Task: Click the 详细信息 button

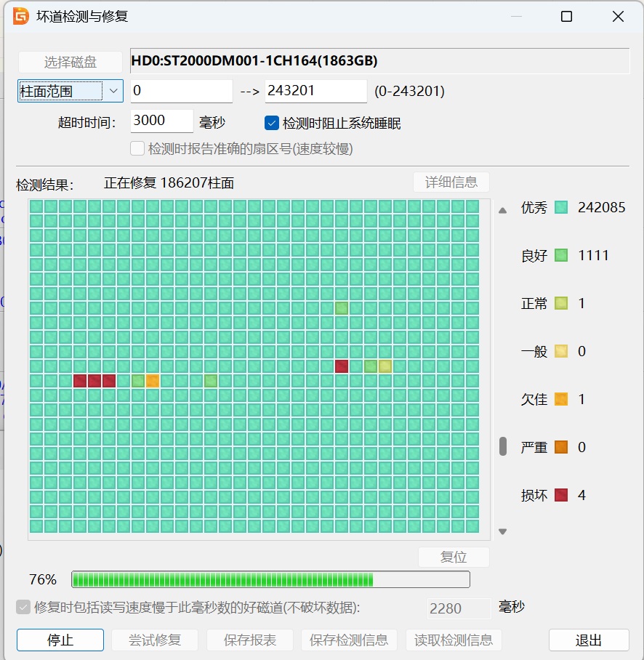Action: (451, 182)
